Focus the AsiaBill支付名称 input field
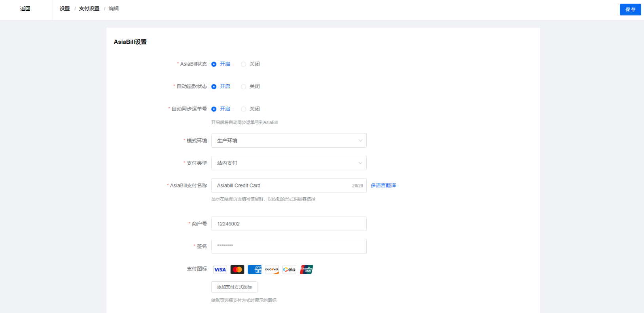 [289, 185]
